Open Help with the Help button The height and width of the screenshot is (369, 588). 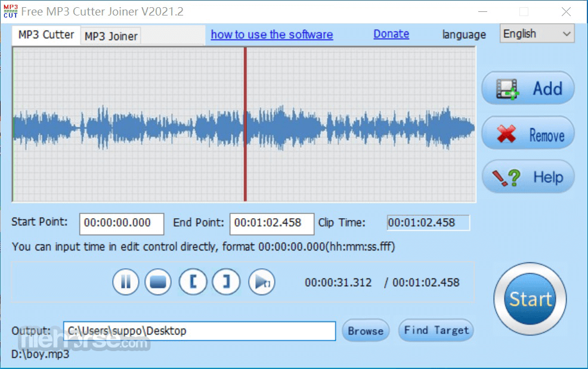click(x=528, y=176)
